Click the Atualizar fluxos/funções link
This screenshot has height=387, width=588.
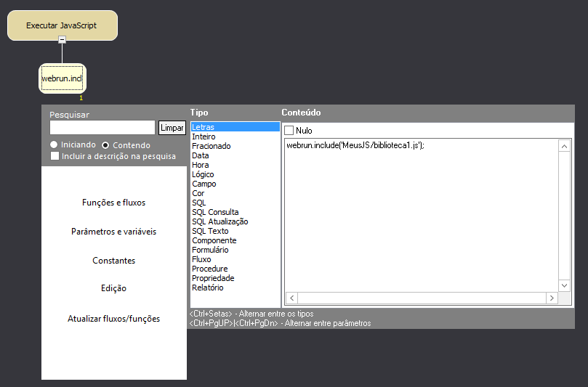tap(113, 319)
